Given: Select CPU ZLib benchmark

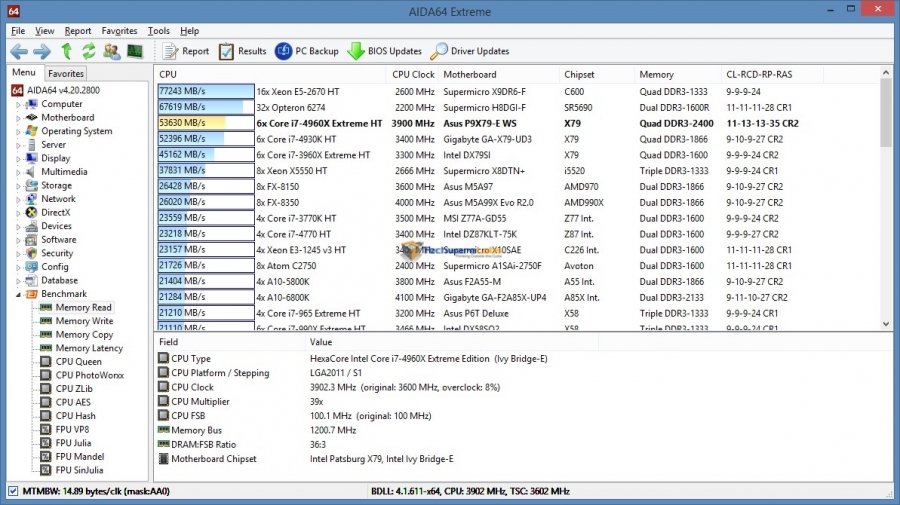Looking at the screenshot, I should point(73,389).
